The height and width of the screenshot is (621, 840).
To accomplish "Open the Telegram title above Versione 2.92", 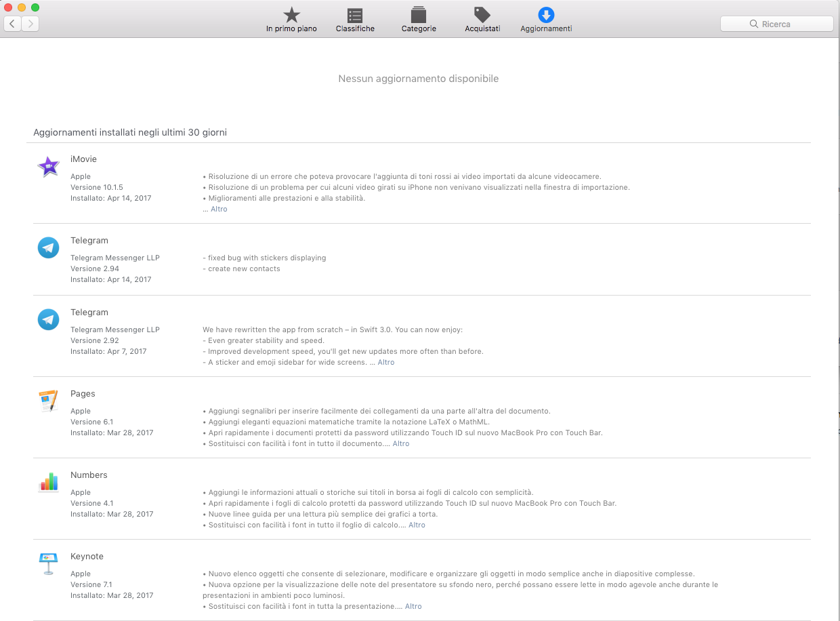I will (89, 313).
